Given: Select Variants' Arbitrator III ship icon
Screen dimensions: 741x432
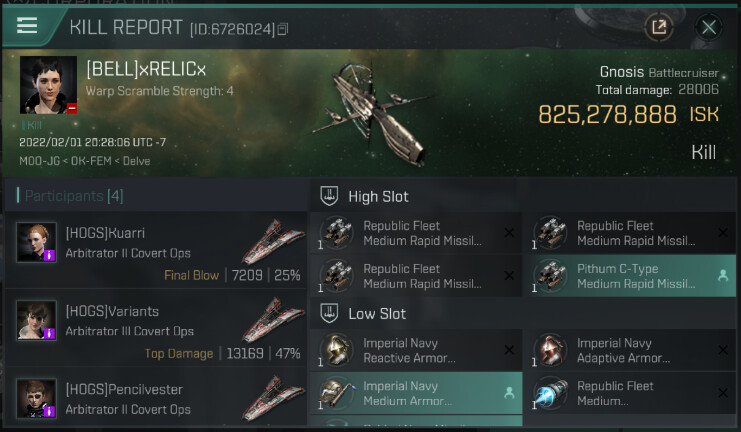Looking at the screenshot, I should pos(273,320).
